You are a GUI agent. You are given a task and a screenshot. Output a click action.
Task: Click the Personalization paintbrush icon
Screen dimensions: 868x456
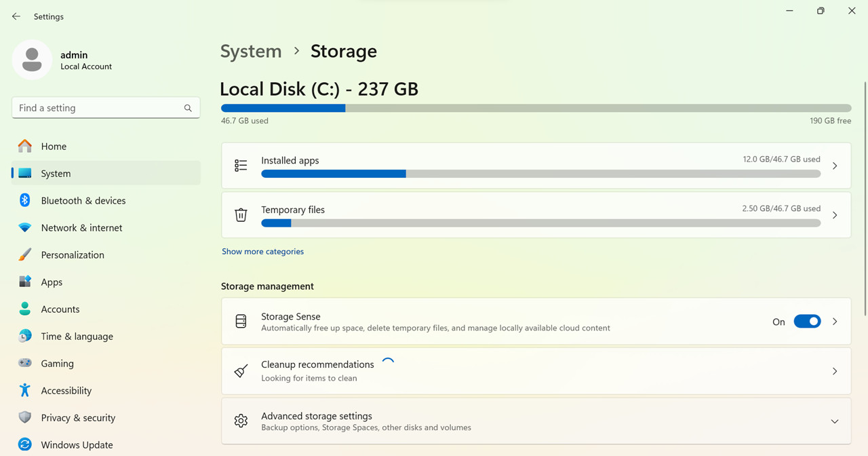pyautogui.click(x=25, y=254)
